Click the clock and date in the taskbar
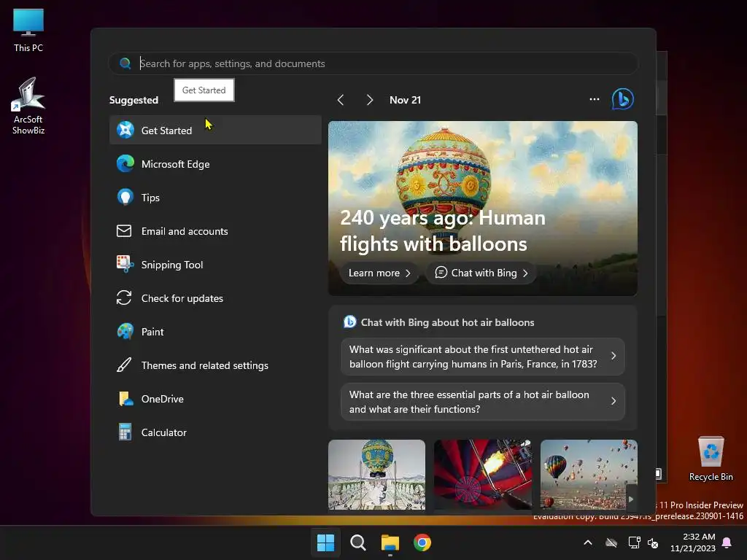747x560 pixels. [693, 542]
